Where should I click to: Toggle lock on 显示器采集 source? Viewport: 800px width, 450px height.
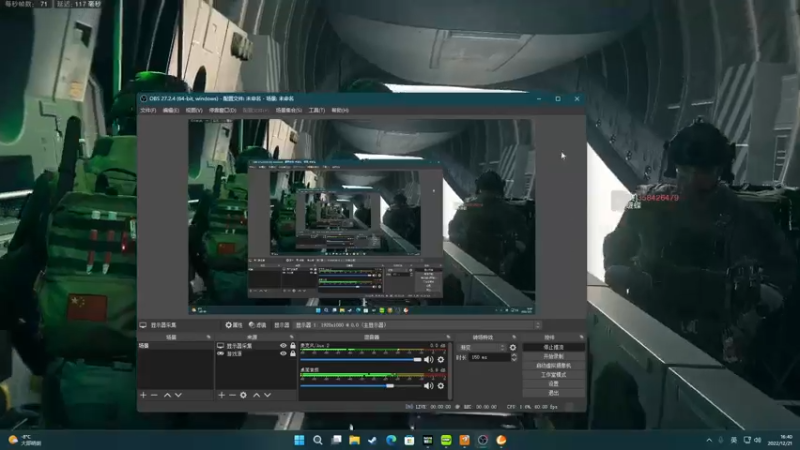pos(293,345)
